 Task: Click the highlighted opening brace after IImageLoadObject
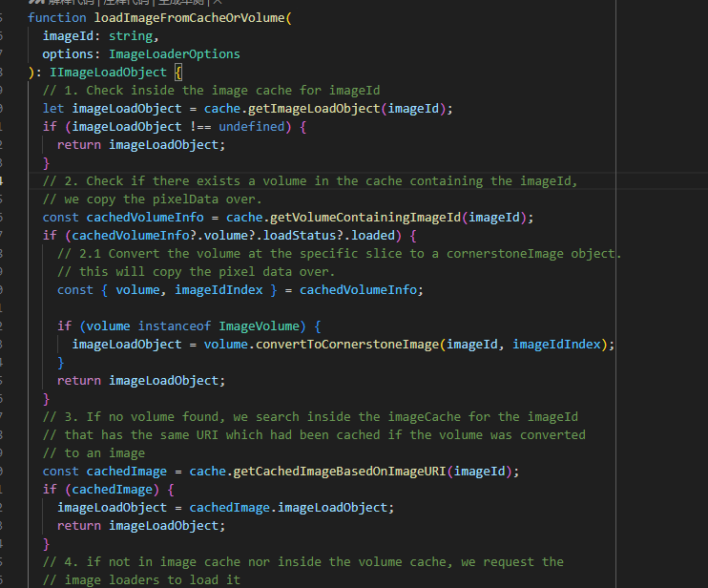point(178,72)
